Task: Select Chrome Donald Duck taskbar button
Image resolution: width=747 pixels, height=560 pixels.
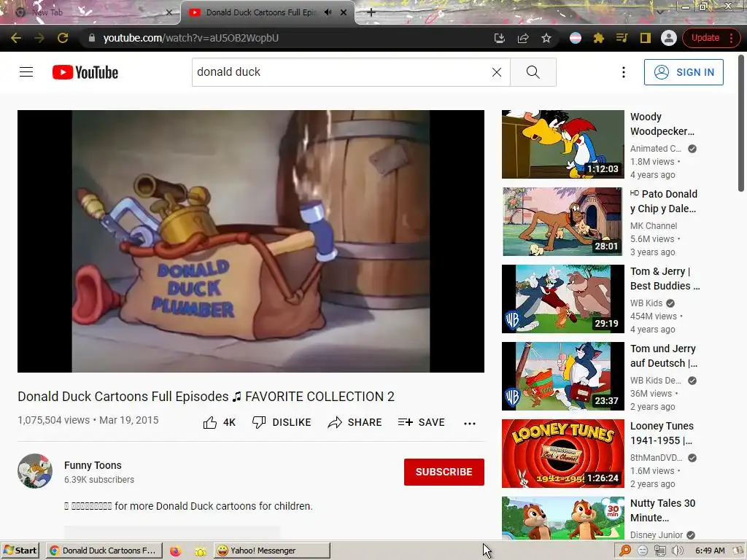Action: click(x=104, y=551)
